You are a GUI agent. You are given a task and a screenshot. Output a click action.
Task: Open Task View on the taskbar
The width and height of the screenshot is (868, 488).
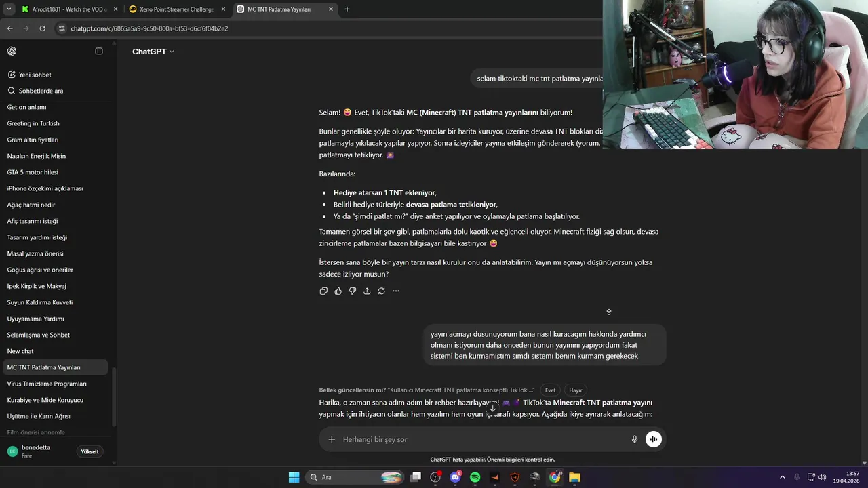coord(416,477)
